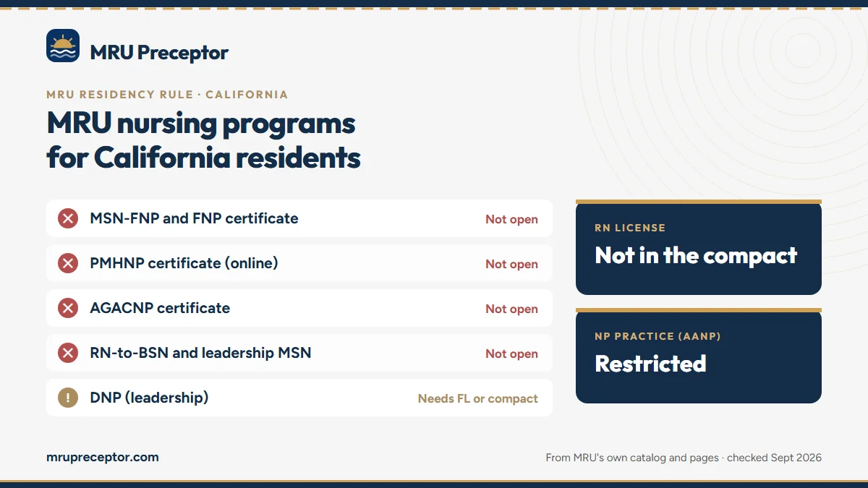Click the 'MRU RESIDENCY RULE · CALIFORNIA' label
868x488 pixels.
coord(167,95)
